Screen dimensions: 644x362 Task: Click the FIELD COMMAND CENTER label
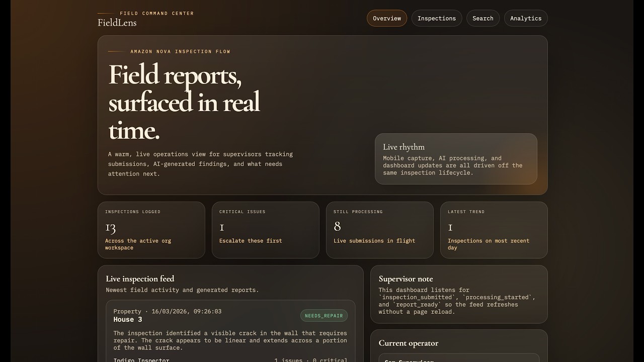157,14
